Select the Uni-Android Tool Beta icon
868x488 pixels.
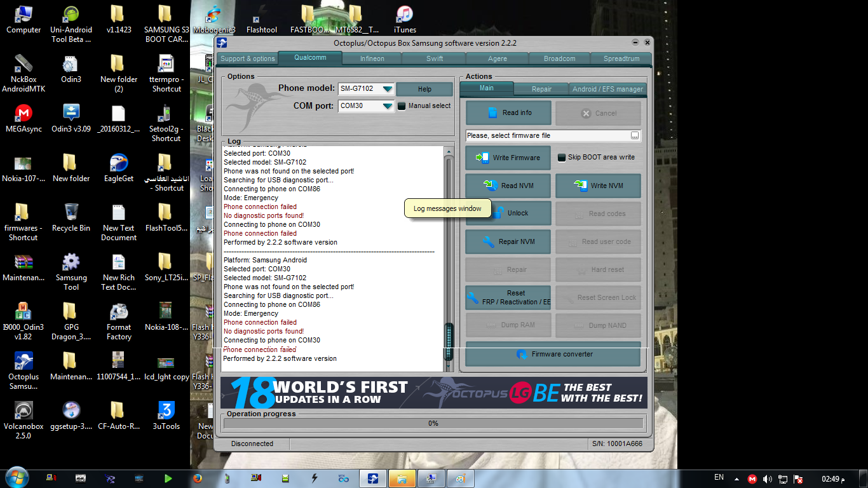click(x=71, y=24)
